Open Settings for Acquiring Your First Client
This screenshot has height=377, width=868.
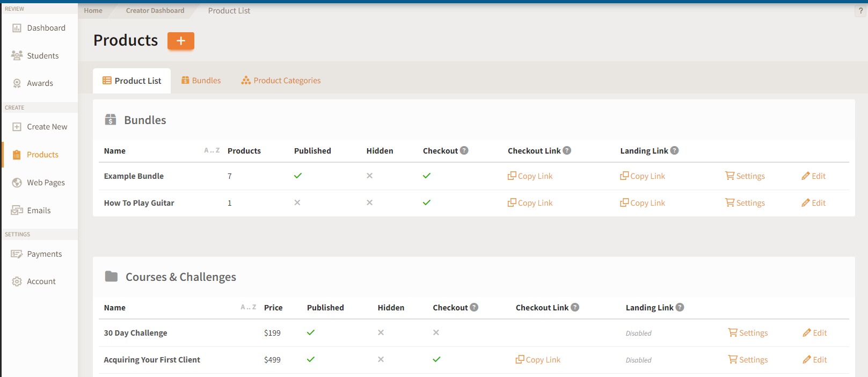[748, 360]
